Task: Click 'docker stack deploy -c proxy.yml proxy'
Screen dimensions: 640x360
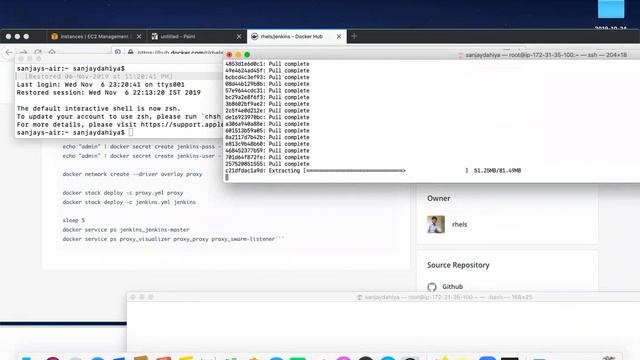Action: [123, 193]
